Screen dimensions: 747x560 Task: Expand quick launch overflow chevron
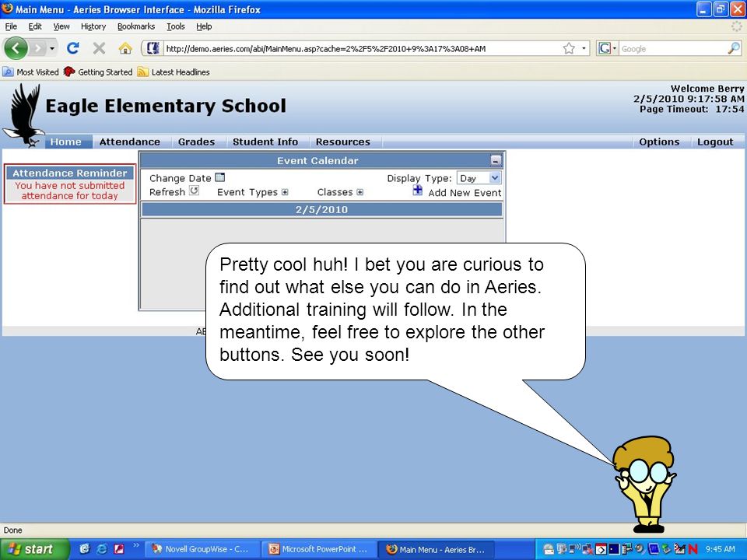136,545
